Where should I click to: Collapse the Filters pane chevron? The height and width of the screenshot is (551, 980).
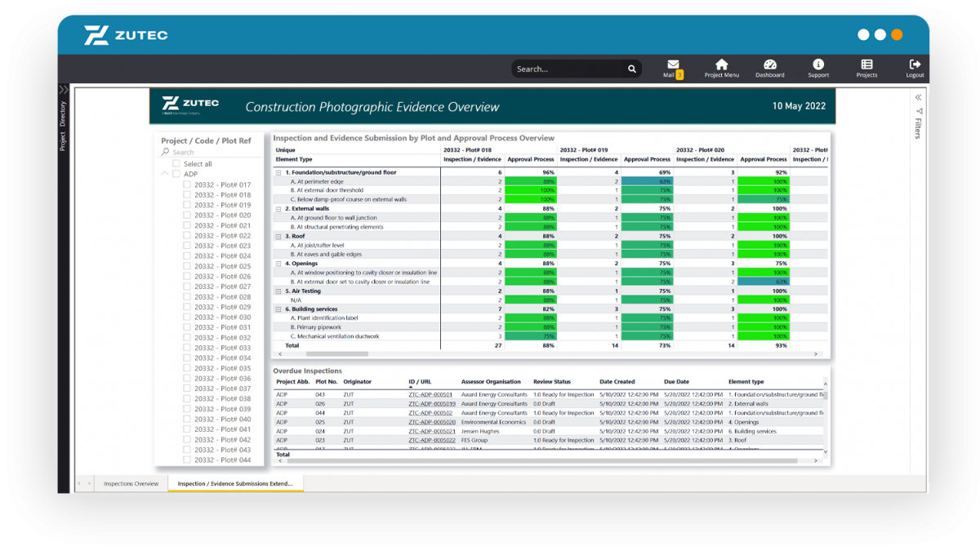click(918, 97)
